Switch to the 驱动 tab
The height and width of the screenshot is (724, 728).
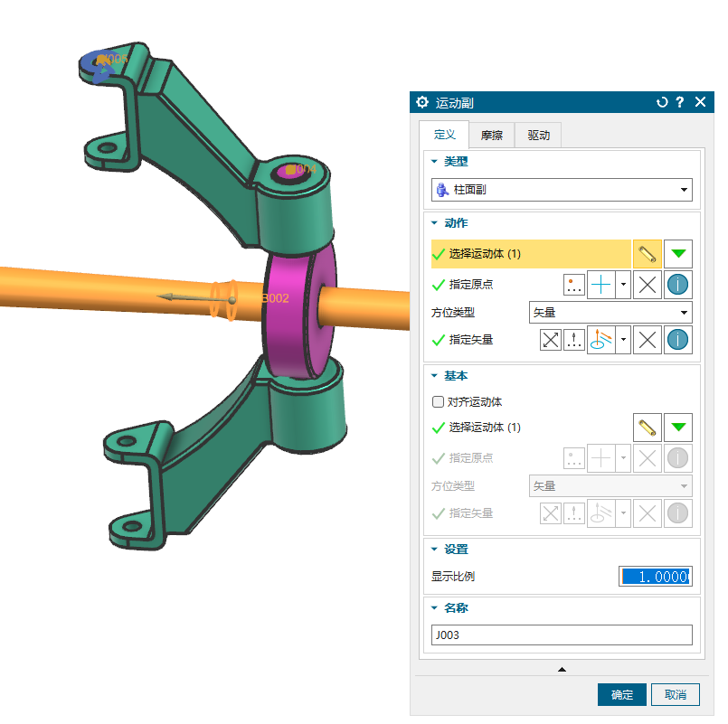[x=538, y=136]
